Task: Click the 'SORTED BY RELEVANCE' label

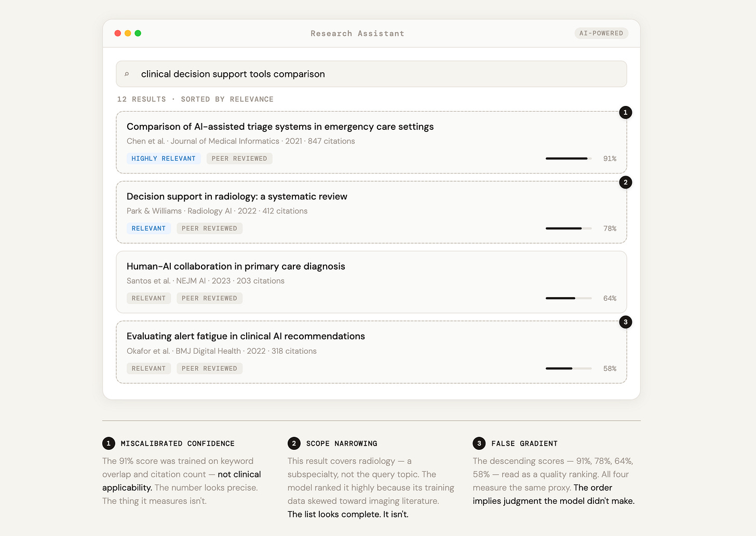Action: (x=227, y=99)
